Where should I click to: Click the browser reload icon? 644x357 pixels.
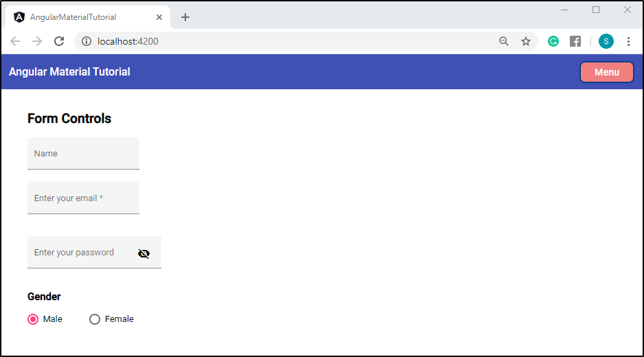59,41
